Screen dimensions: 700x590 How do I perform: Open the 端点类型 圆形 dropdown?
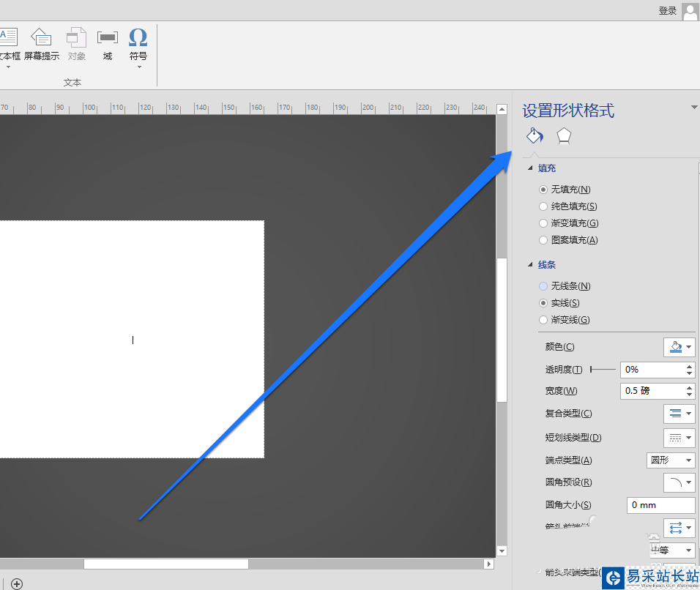[x=671, y=460]
